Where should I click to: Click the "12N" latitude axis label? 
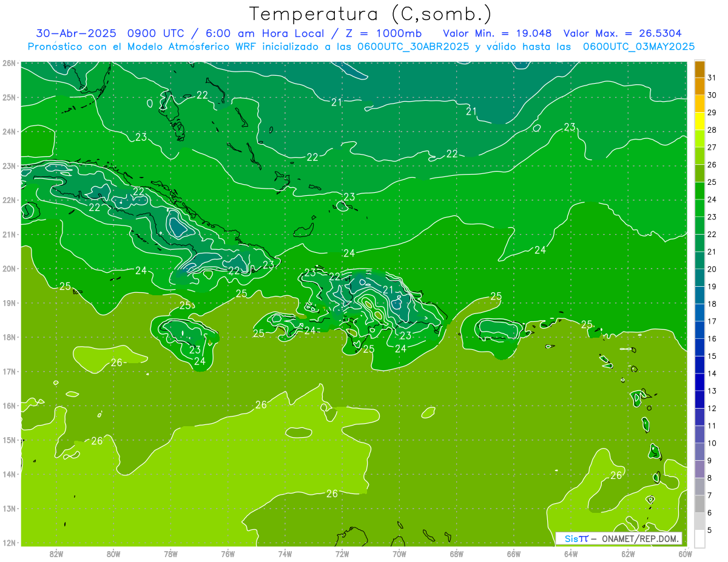point(9,543)
